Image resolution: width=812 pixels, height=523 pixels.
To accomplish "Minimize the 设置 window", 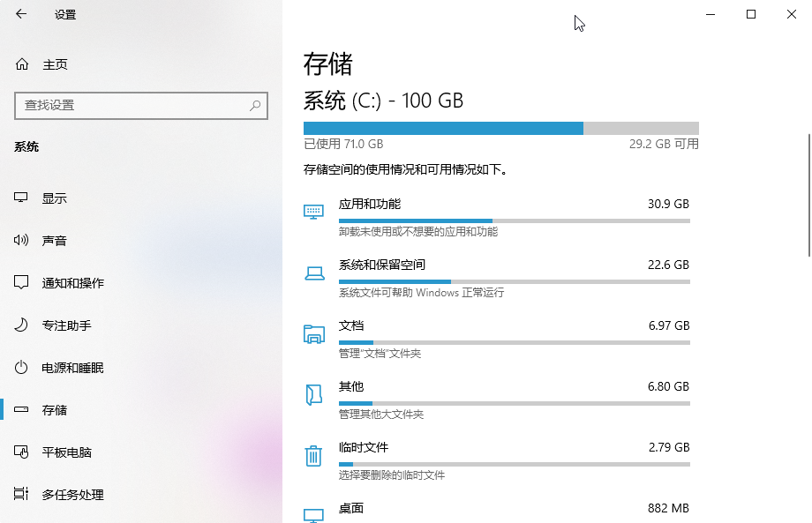I will click(710, 14).
